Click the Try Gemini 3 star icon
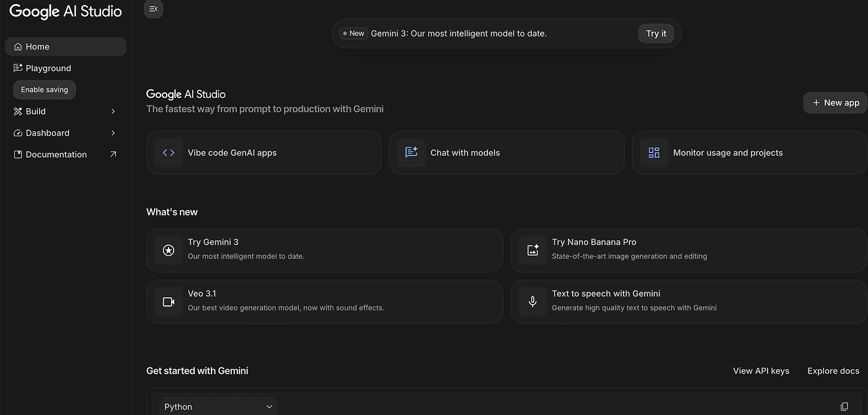This screenshot has width=868, height=415. pos(169,250)
